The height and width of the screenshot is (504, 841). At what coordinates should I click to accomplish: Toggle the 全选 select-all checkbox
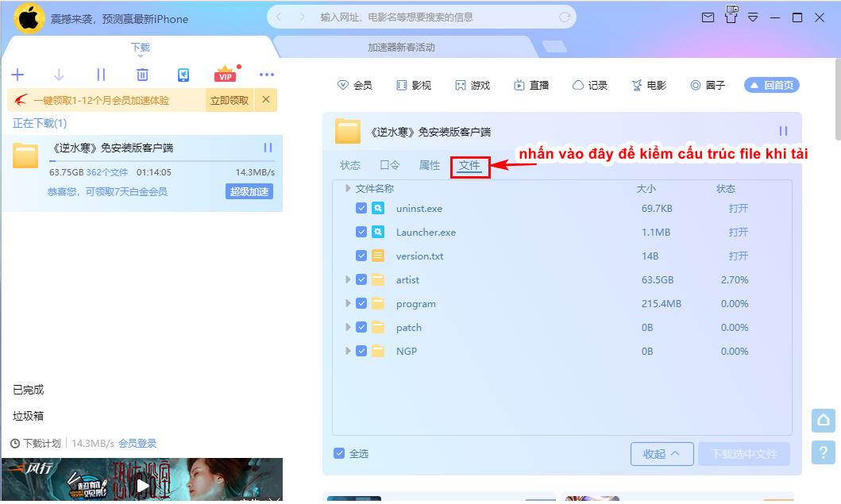coord(339,454)
